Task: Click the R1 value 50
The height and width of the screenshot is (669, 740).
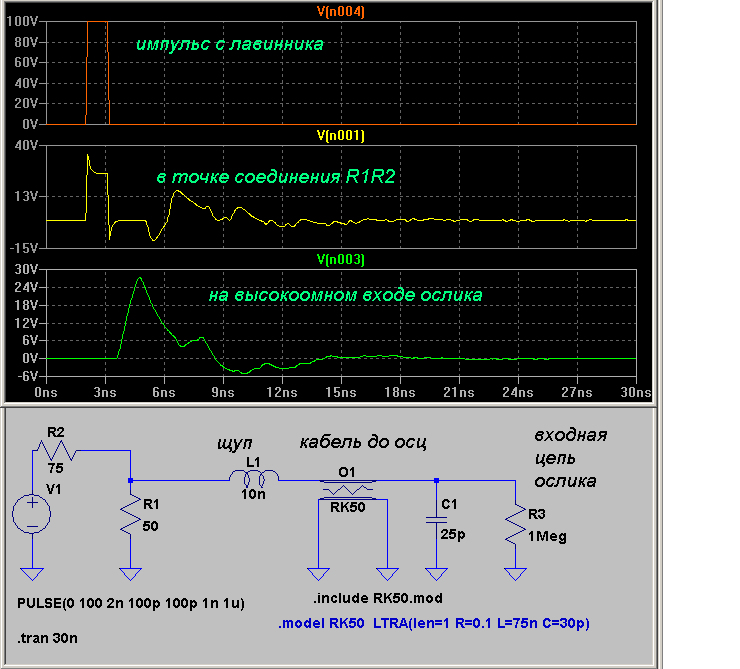Action: tap(151, 526)
